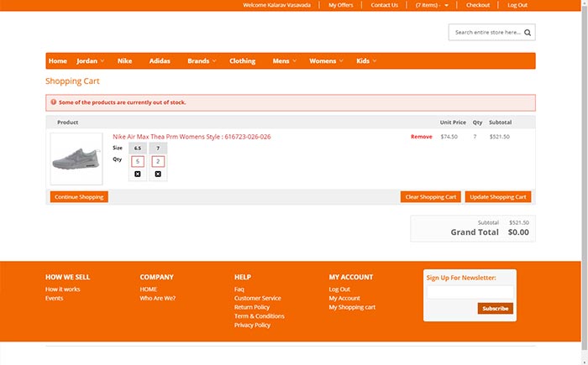Open the footer HOME link under Company
588x365 pixels.
149,289
